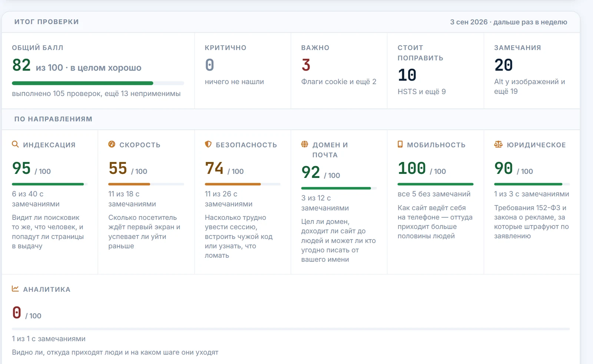Open the Важно card showing 3
Screen dimensions: 593x364
pyautogui.click(x=339, y=70)
